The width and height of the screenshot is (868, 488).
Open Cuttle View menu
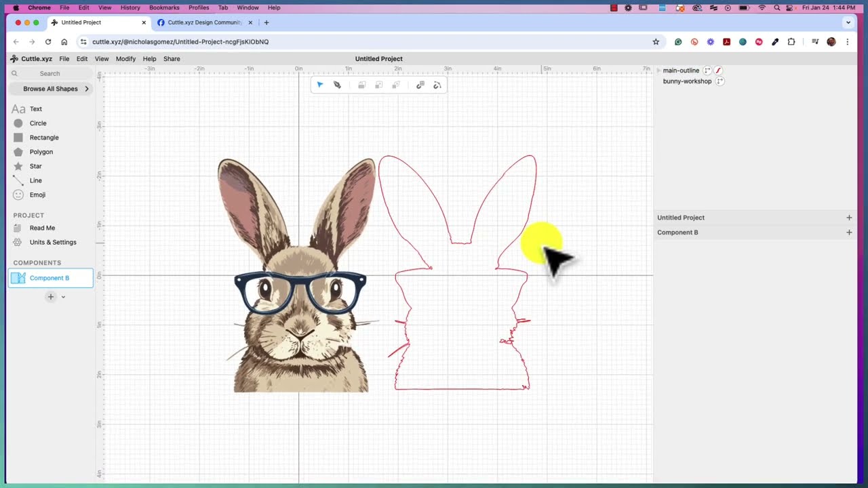102,59
